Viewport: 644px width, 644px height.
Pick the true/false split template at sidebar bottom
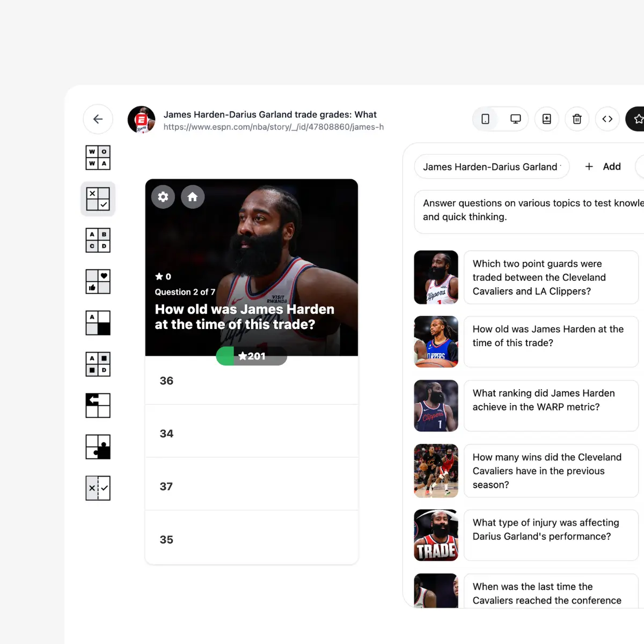click(98, 488)
